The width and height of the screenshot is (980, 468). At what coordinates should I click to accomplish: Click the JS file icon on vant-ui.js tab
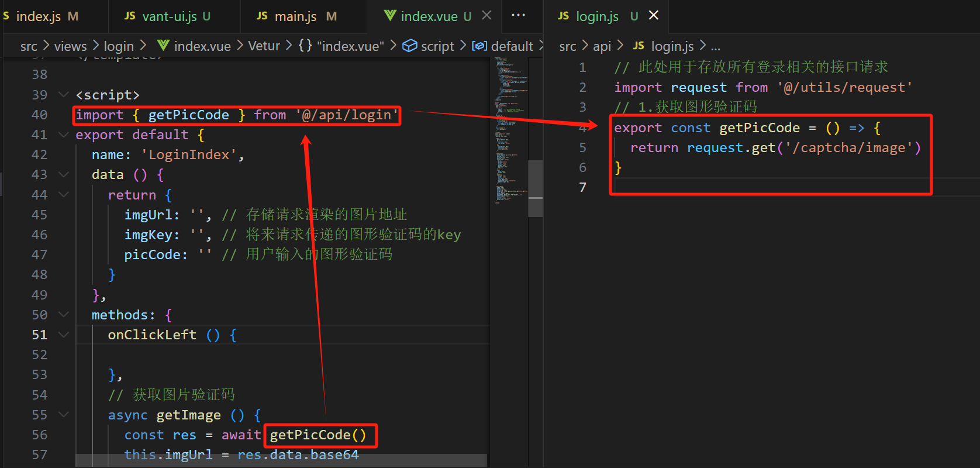[x=130, y=16]
